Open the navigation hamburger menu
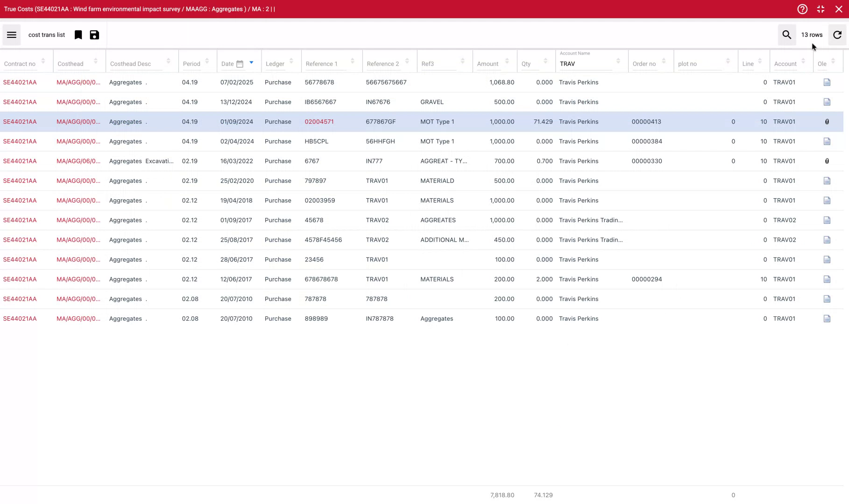This screenshot has height=504, width=849. [x=11, y=35]
